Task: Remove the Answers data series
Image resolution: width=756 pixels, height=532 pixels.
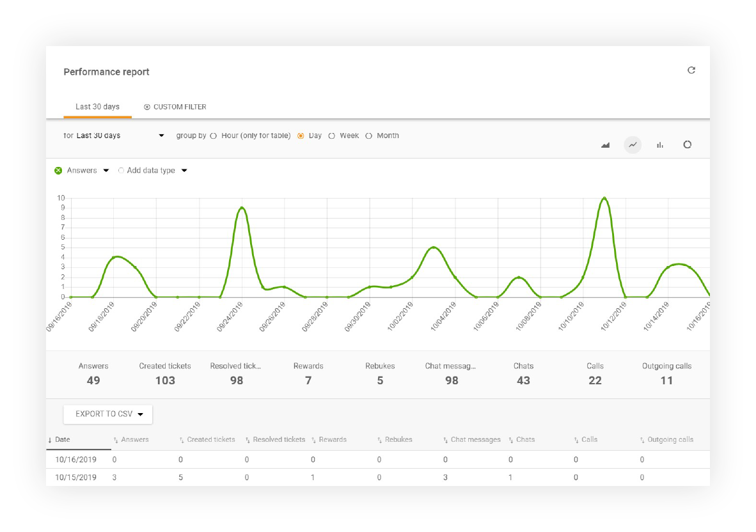Action: click(58, 170)
